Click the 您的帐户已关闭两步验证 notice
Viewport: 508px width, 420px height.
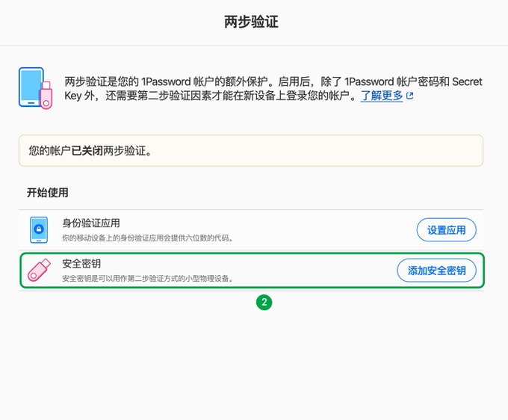251,151
